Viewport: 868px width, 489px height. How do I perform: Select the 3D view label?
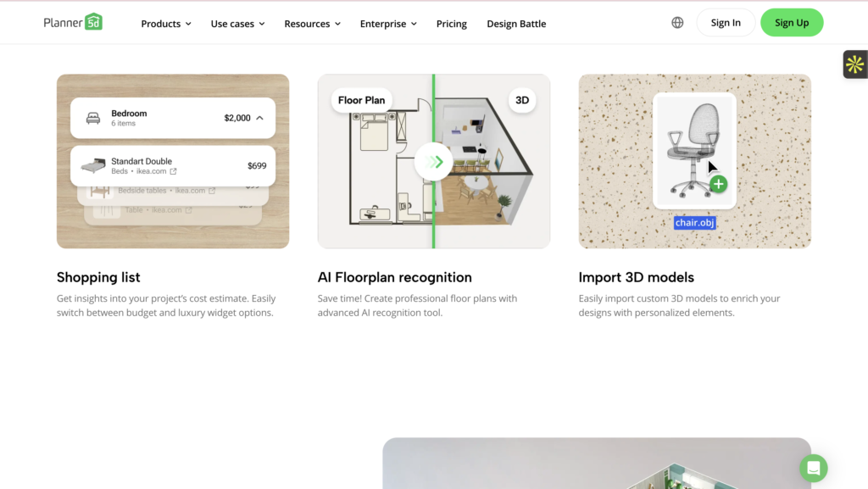[522, 100]
